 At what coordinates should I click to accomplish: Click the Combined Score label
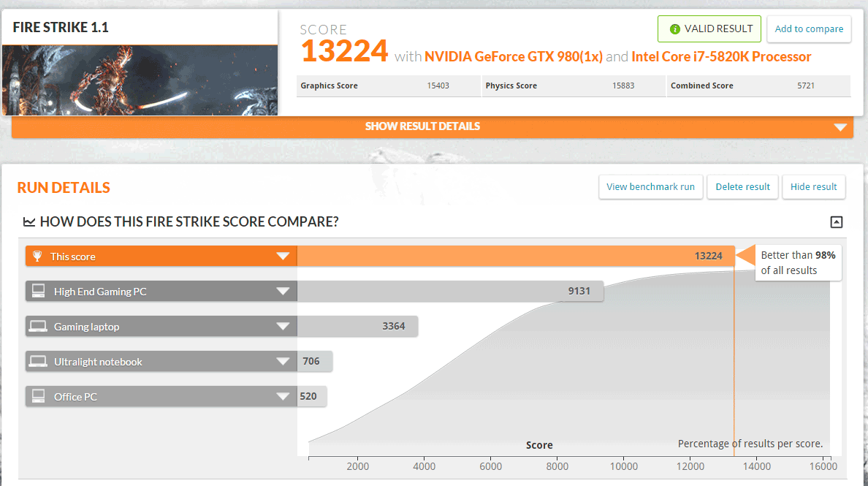(702, 86)
